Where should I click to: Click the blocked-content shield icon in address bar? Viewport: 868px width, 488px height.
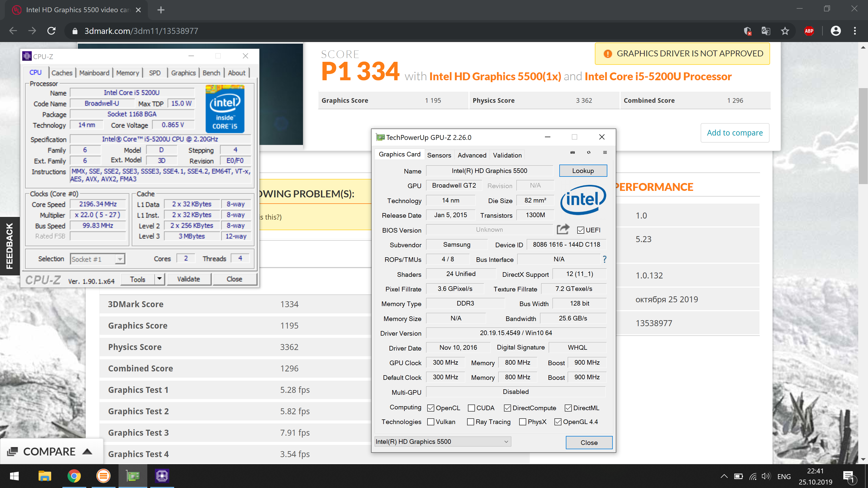(747, 31)
